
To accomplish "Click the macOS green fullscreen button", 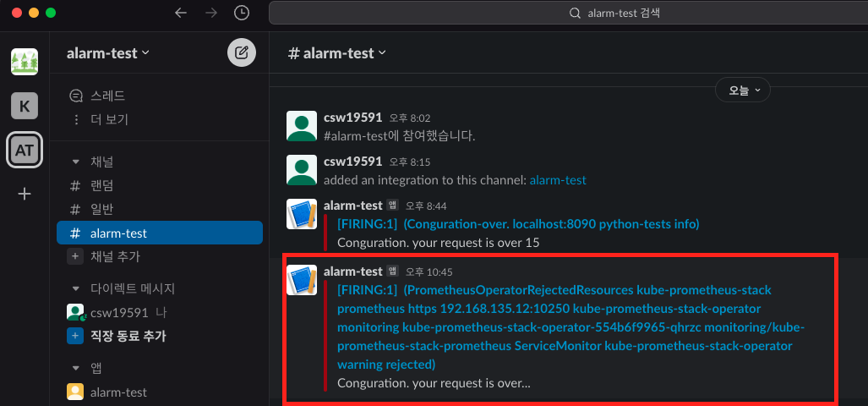I will [x=51, y=13].
